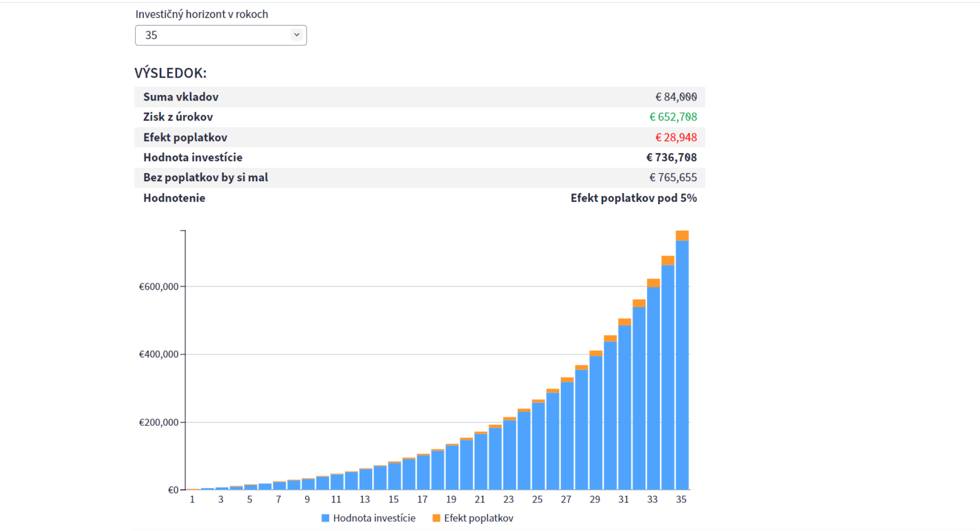The width and height of the screenshot is (980, 531).
Task: Click the green Zisk z úrokov value € 652,708
Action: 673,117
